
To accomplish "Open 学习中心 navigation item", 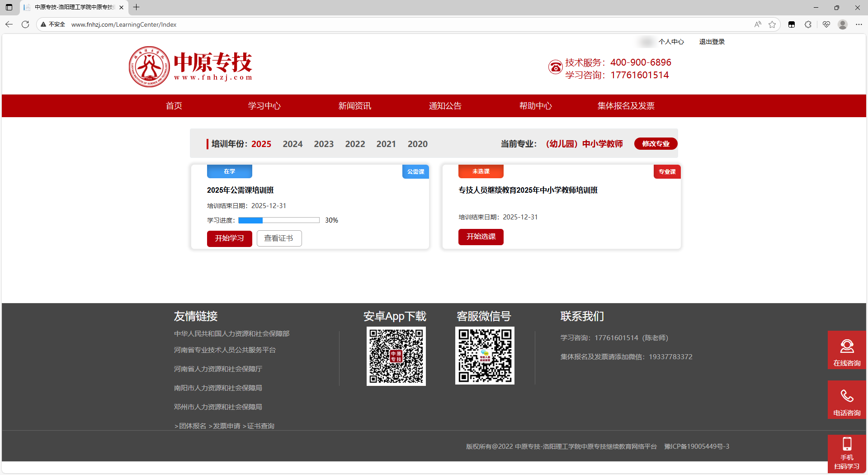I will coord(264,106).
